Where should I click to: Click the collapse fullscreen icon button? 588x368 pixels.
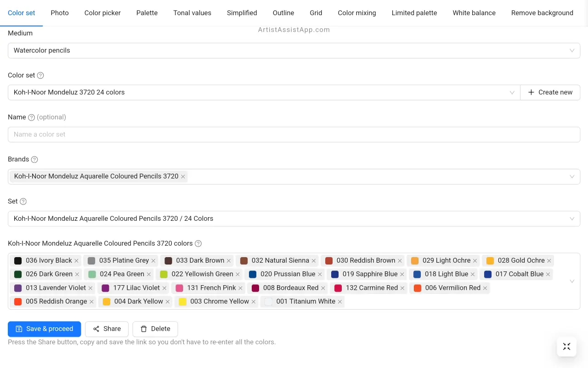pyautogui.click(x=566, y=346)
